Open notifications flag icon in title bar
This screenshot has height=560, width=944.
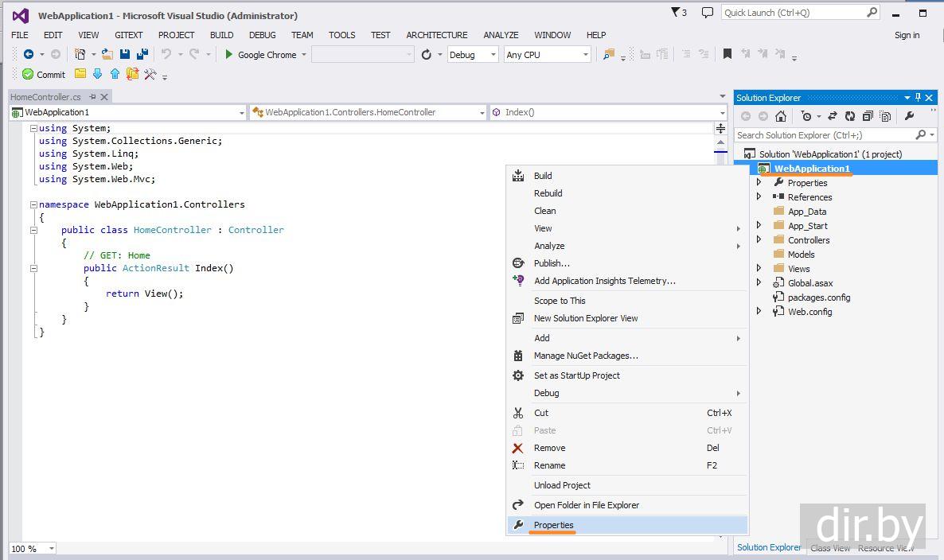pyautogui.click(x=678, y=13)
